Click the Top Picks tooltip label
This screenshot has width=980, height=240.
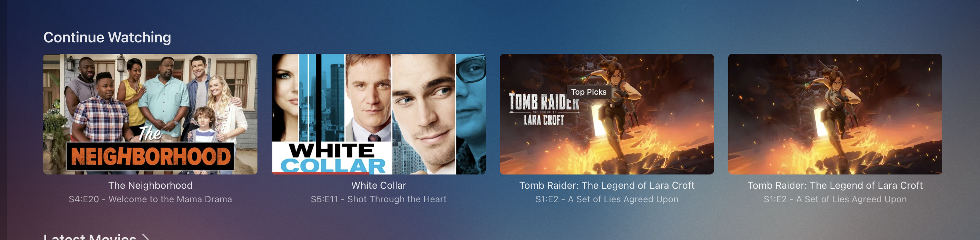click(x=589, y=92)
